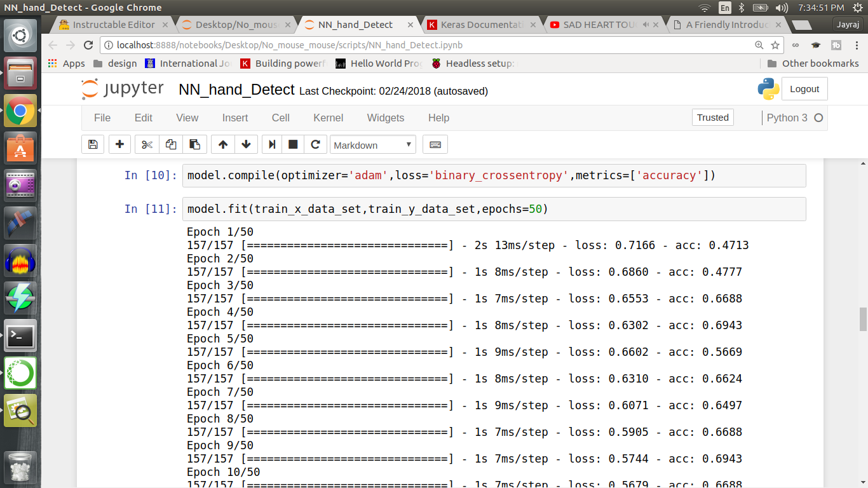
Task: Open Terminal from the Ubuntu launcher
Action: coord(20,335)
